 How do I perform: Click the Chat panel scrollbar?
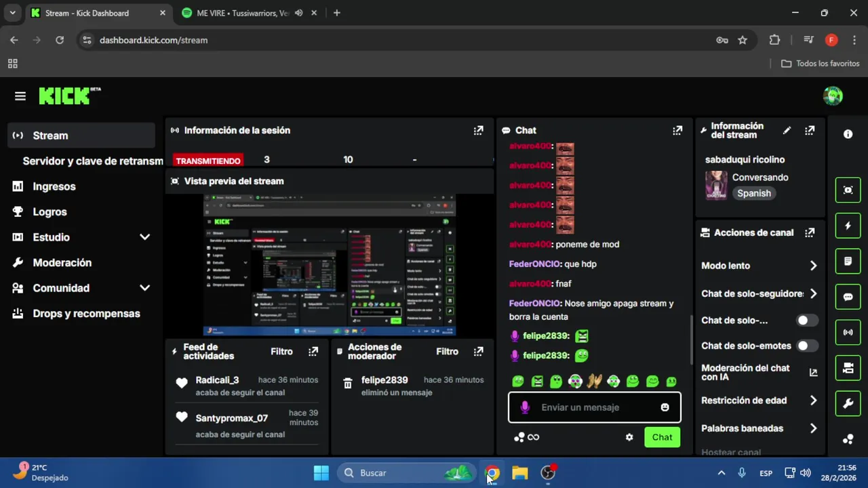691,339
